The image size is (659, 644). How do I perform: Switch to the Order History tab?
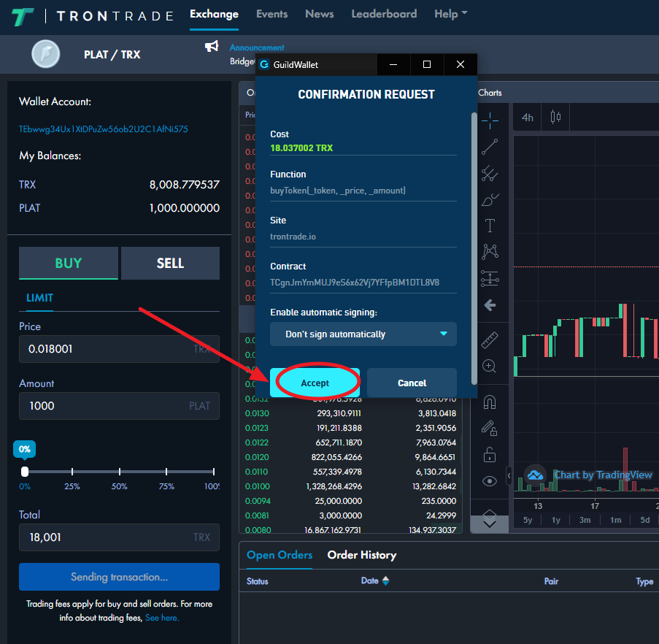[362, 555]
